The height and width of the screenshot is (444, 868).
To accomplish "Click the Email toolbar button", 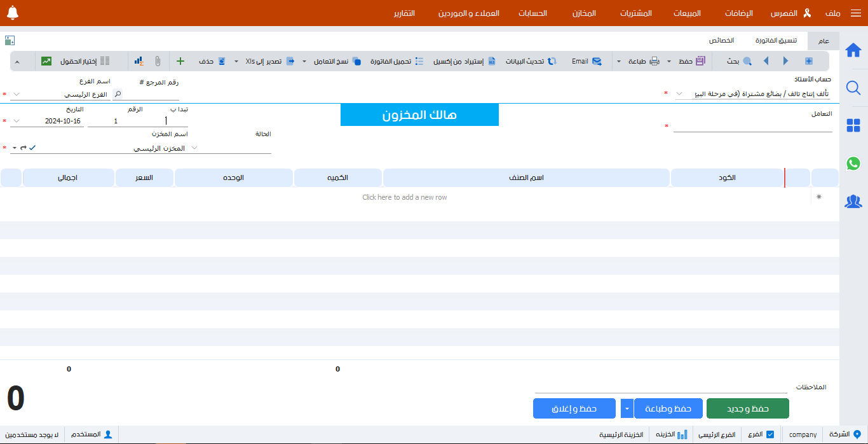I will pos(587,61).
